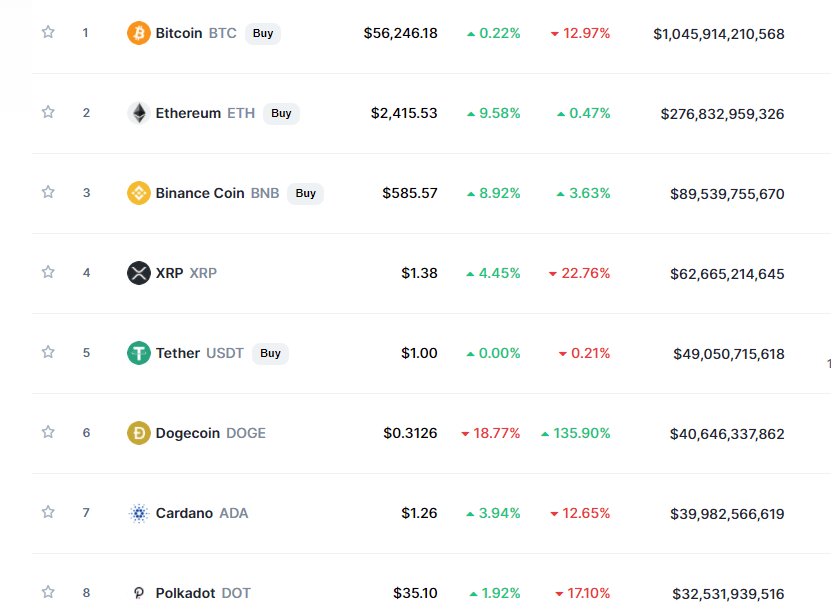Open the Cardano ADA name link
The height and width of the screenshot is (611, 831).
click(x=202, y=513)
